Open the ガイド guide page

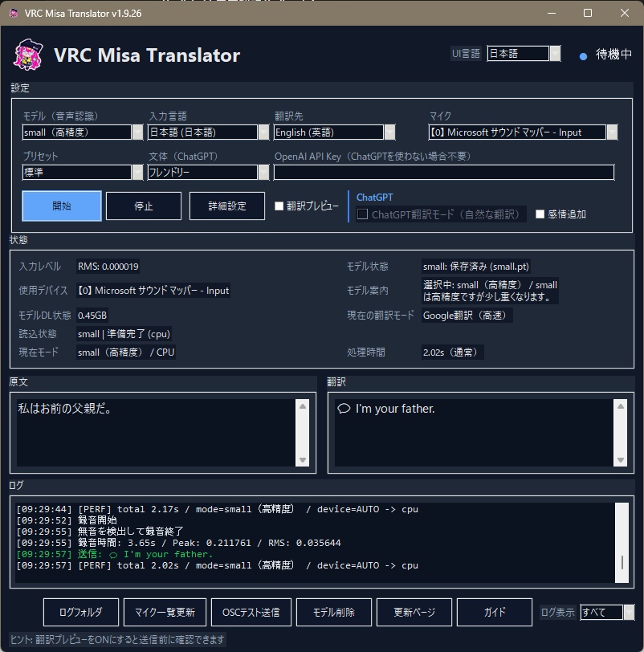pos(494,611)
